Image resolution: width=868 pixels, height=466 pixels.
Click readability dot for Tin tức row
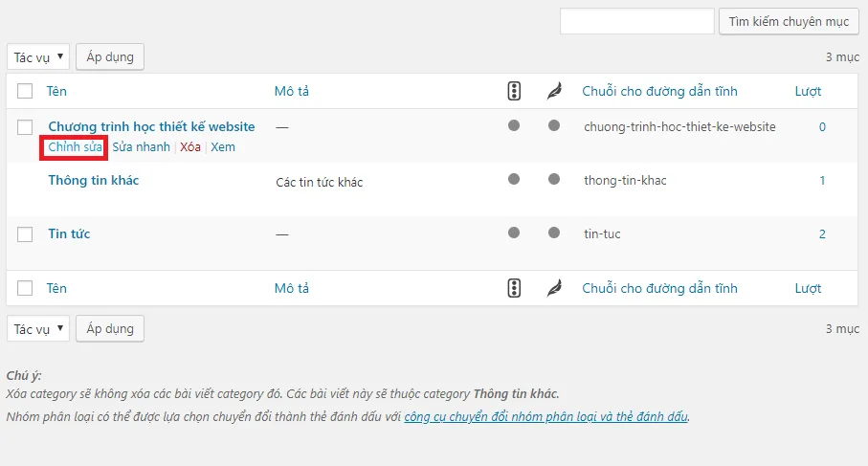tap(554, 233)
